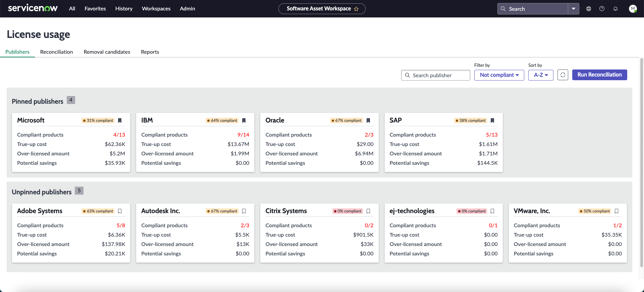644x292 pixels.
Task: Open the History menu
Action: [x=124, y=9]
